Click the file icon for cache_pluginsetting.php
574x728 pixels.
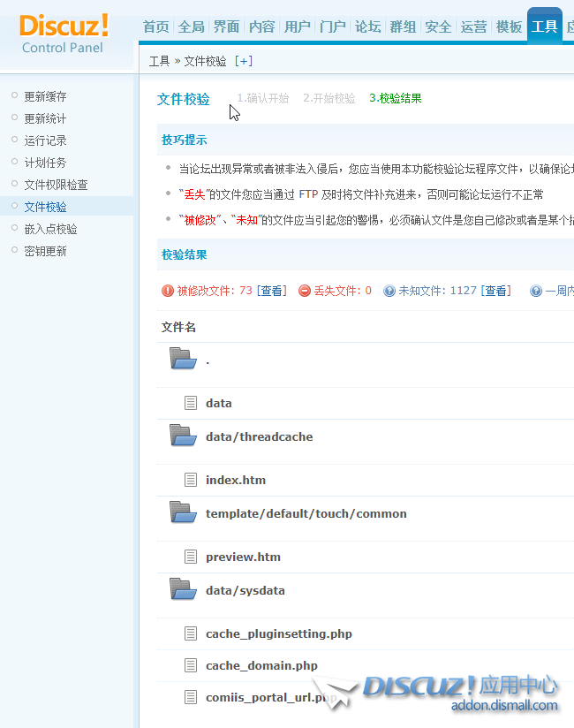(191, 633)
